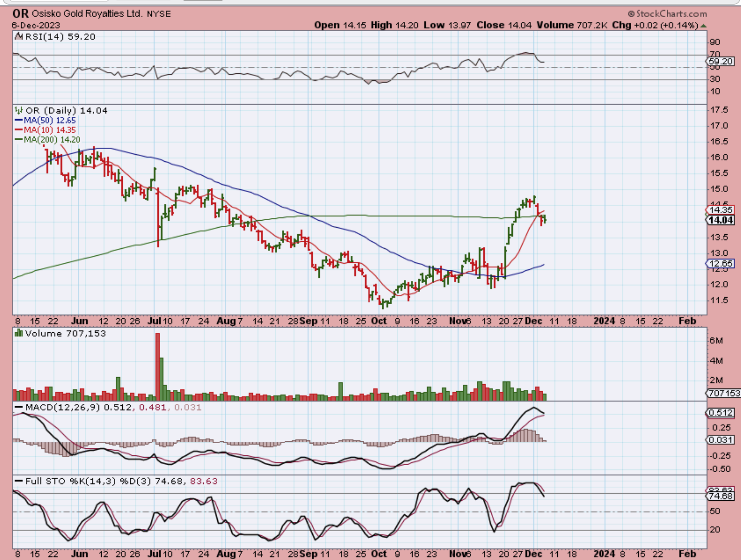Click the blue 12.65 price tag on the axis
This screenshot has height=560, width=741.
coord(720,264)
